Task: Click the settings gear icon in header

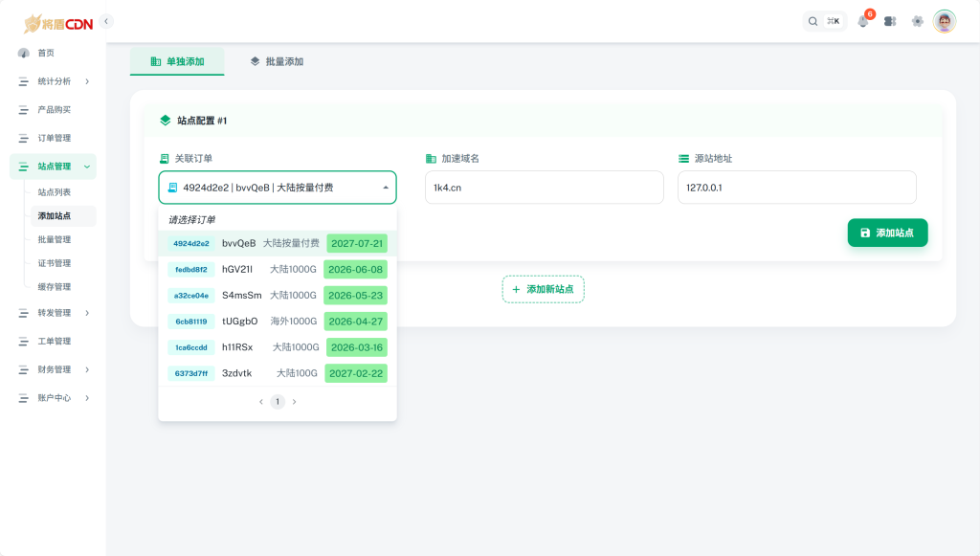Action: click(917, 21)
